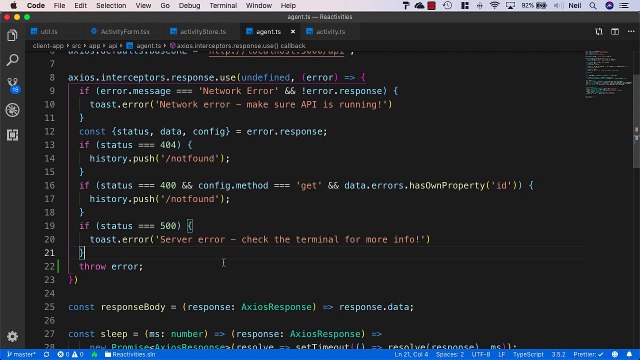Click the AirPlay display icon in menu bar
Image resolution: width=640 pixels, height=360 pixels.
(510, 5)
